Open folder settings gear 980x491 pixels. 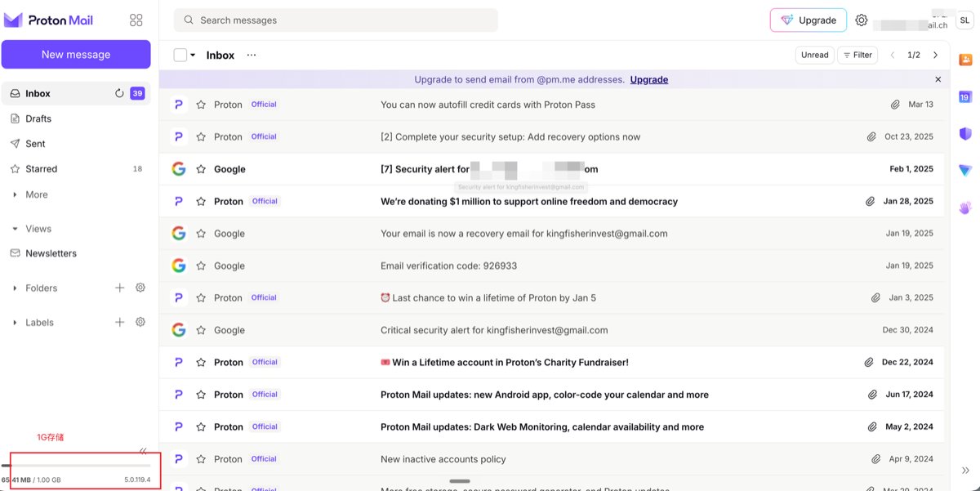pos(140,288)
